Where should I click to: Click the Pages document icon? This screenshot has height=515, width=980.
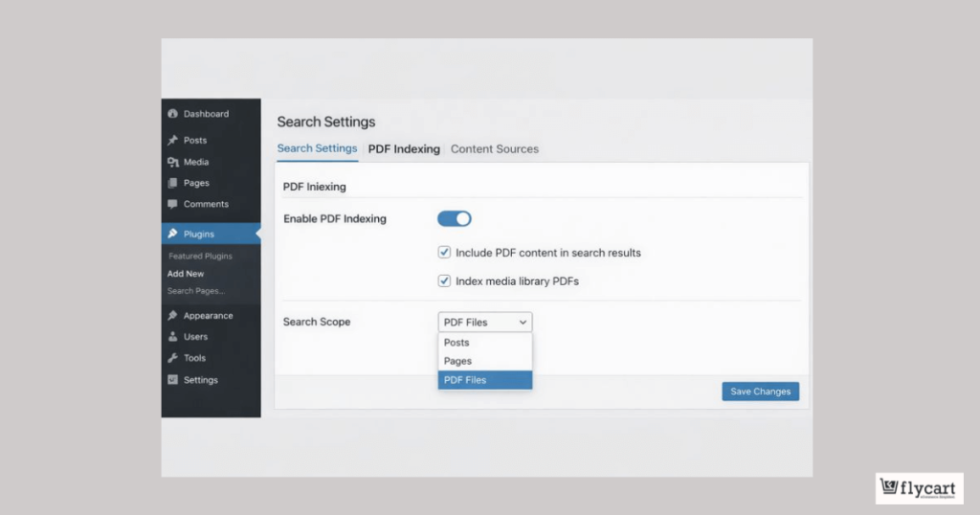click(x=172, y=183)
